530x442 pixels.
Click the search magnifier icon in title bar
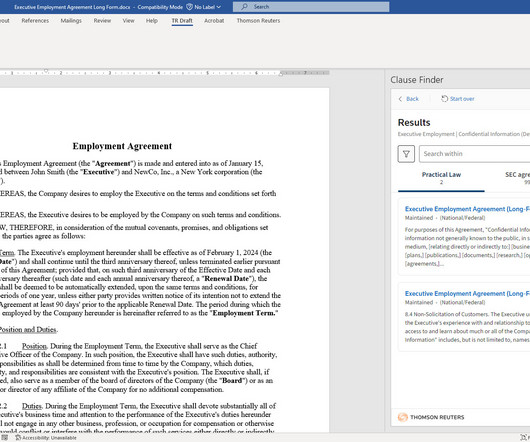[244, 7]
